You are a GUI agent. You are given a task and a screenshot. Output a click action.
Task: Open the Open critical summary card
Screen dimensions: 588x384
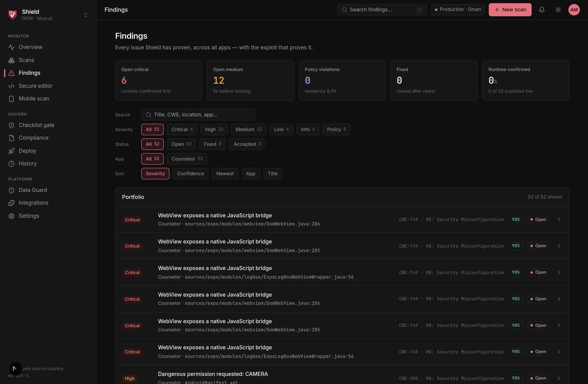click(158, 81)
